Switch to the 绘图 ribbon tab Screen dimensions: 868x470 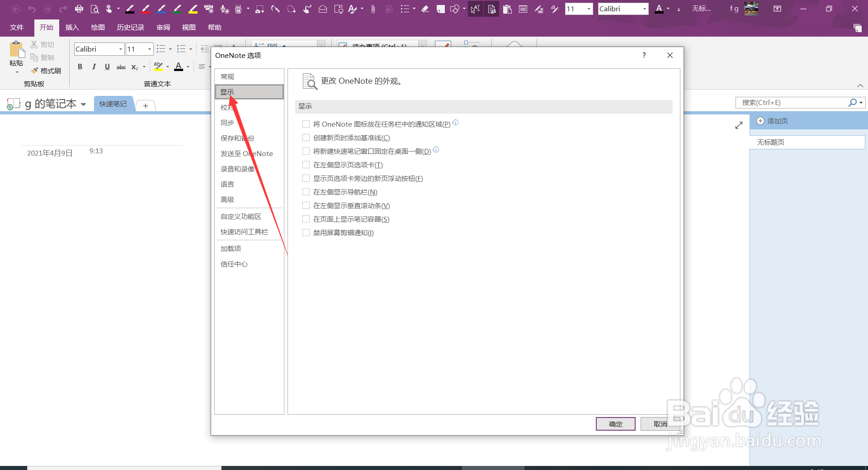(98, 28)
